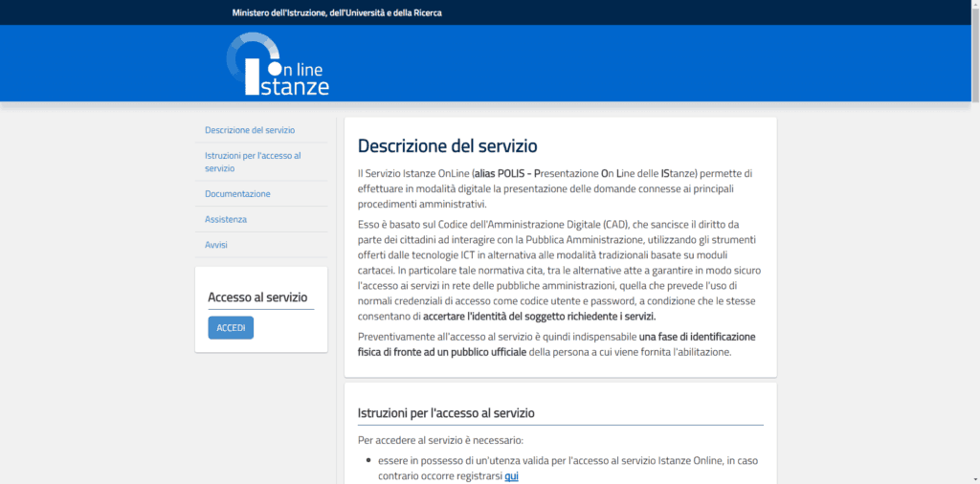The image size is (980, 484).
Task: Go to Documentazione in the sidebar
Action: coord(237,194)
